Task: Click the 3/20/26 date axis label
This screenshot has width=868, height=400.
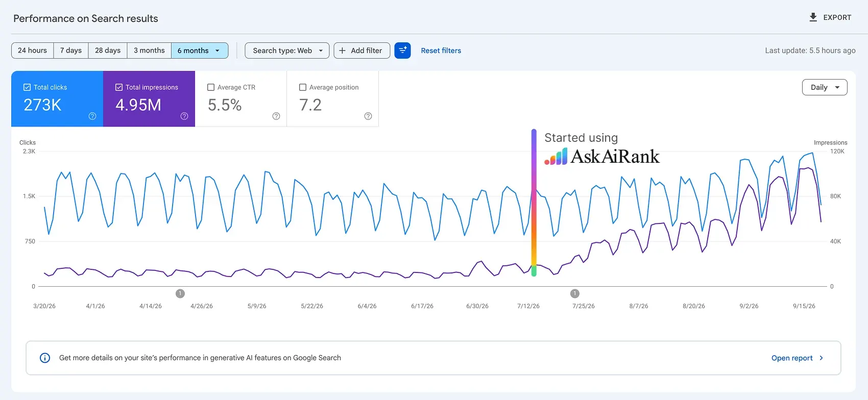Action: coord(44,306)
